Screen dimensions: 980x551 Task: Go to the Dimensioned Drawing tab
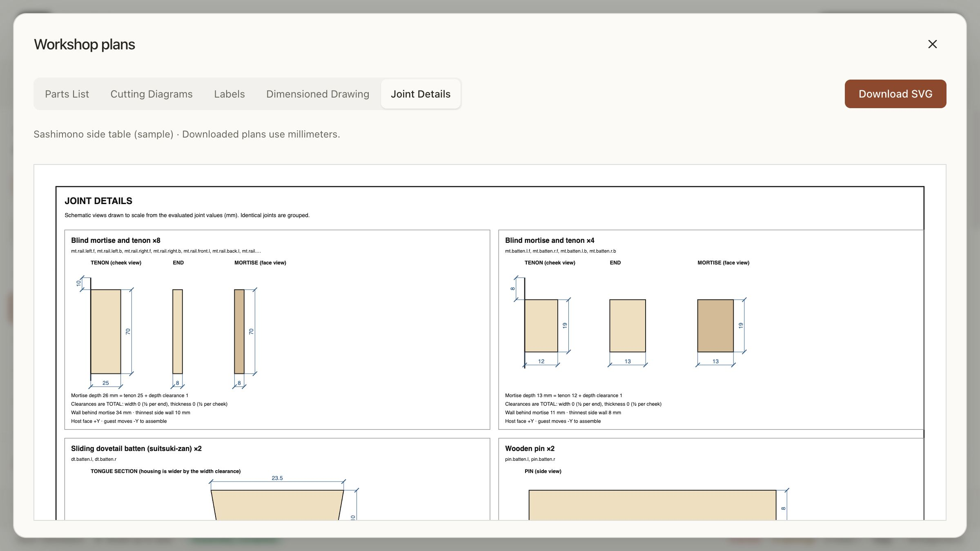(x=318, y=94)
